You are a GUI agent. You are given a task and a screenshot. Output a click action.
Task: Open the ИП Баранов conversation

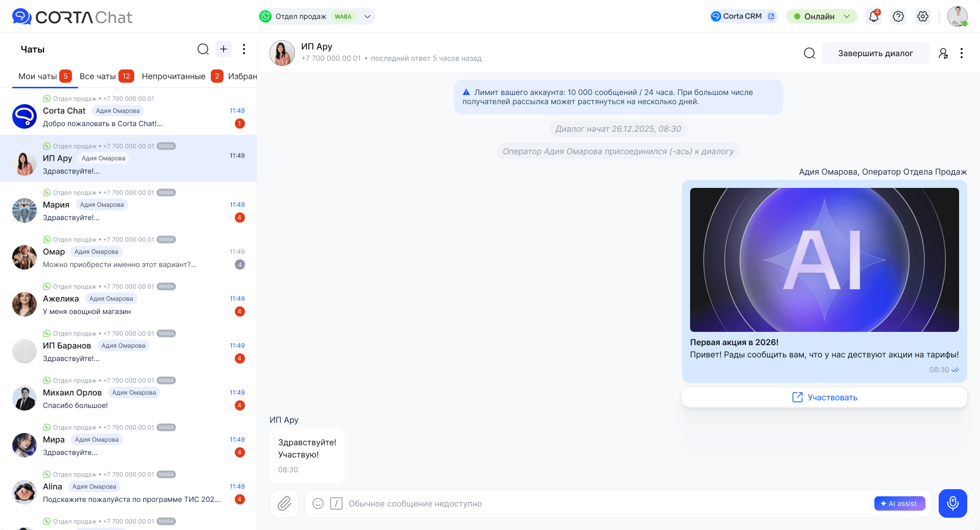[x=129, y=346]
